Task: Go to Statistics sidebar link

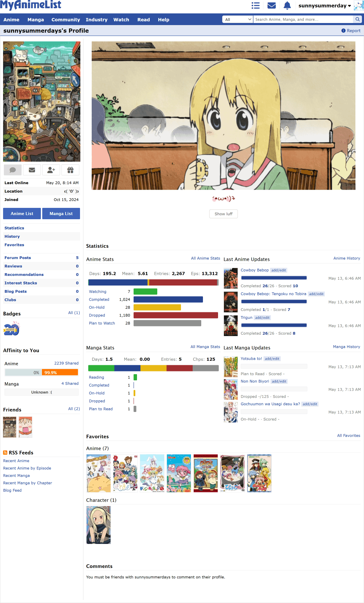Action: click(14, 228)
